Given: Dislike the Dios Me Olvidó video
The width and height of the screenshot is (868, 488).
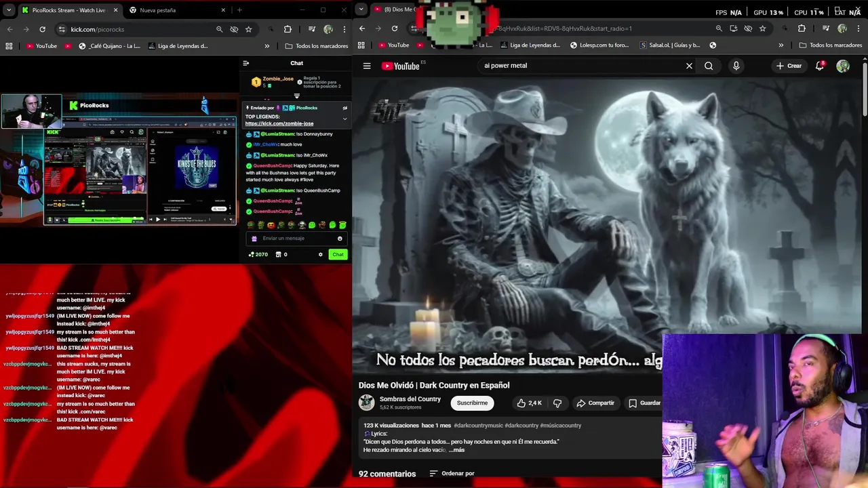Looking at the screenshot, I should [557, 403].
